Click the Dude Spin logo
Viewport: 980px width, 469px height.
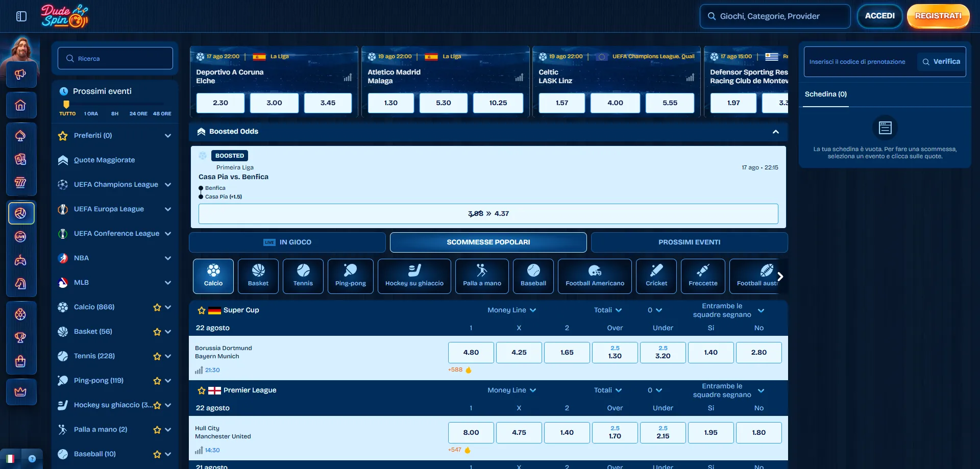[x=65, y=16]
